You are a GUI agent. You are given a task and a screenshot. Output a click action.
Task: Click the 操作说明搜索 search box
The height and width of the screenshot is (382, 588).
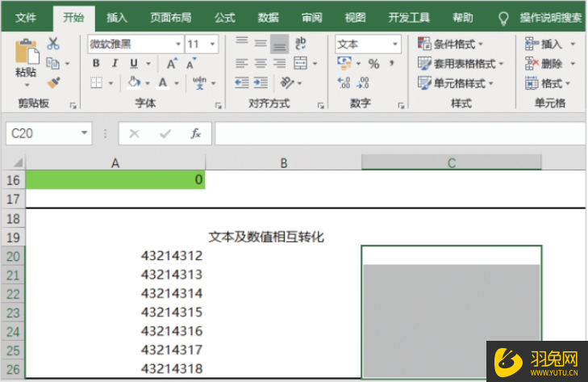[x=551, y=17]
